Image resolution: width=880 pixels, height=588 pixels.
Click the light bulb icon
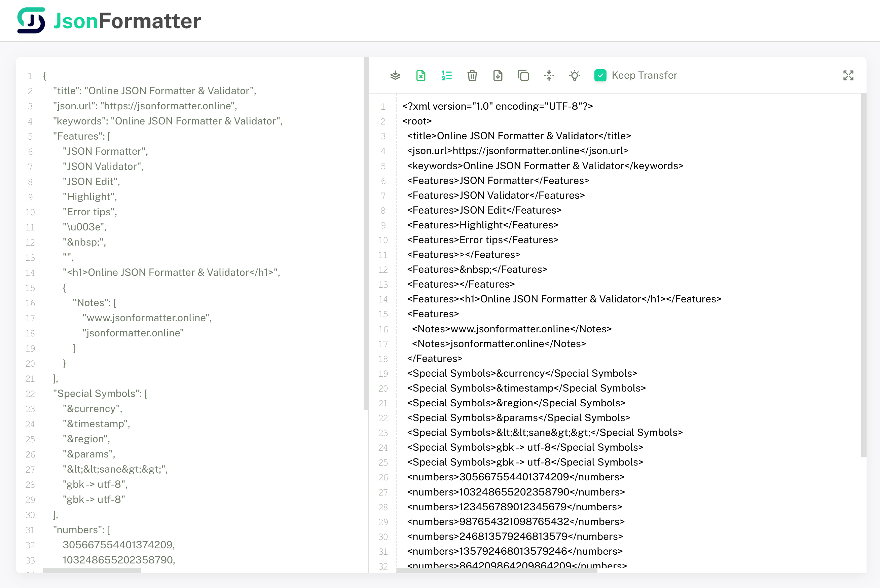575,75
